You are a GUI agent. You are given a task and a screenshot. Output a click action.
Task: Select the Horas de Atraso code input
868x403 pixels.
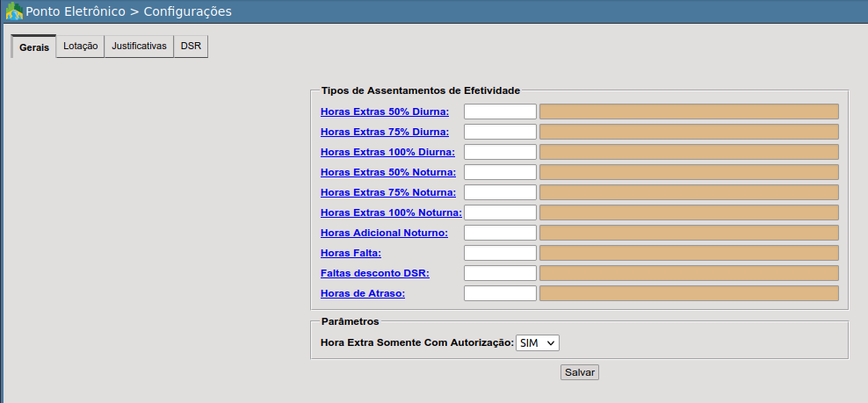500,293
